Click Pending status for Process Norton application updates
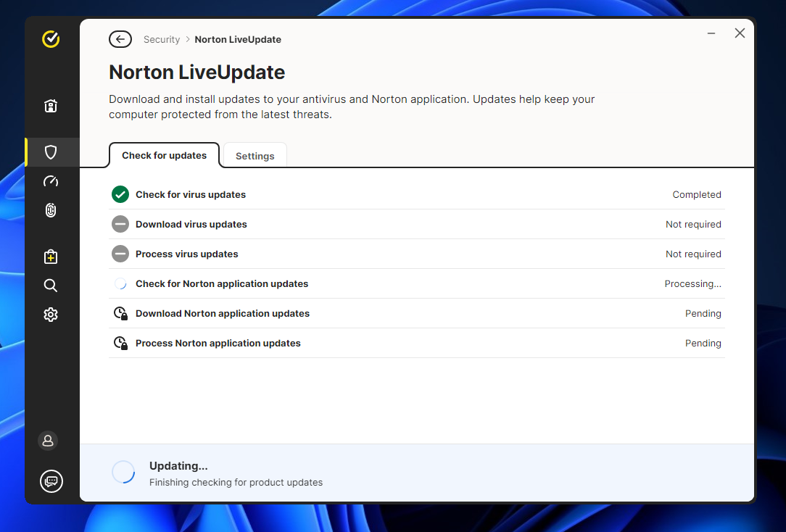 (703, 343)
